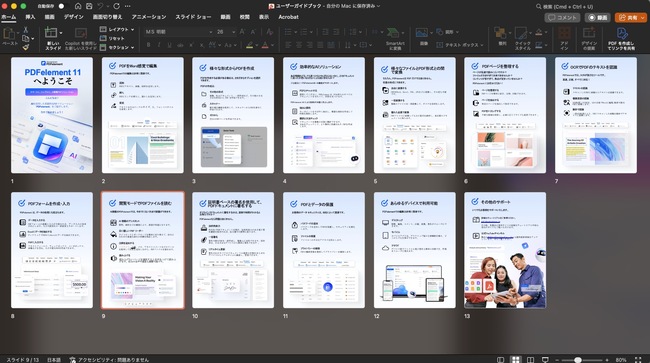Open the Acrobat ribbon tab

pos(289,17)
